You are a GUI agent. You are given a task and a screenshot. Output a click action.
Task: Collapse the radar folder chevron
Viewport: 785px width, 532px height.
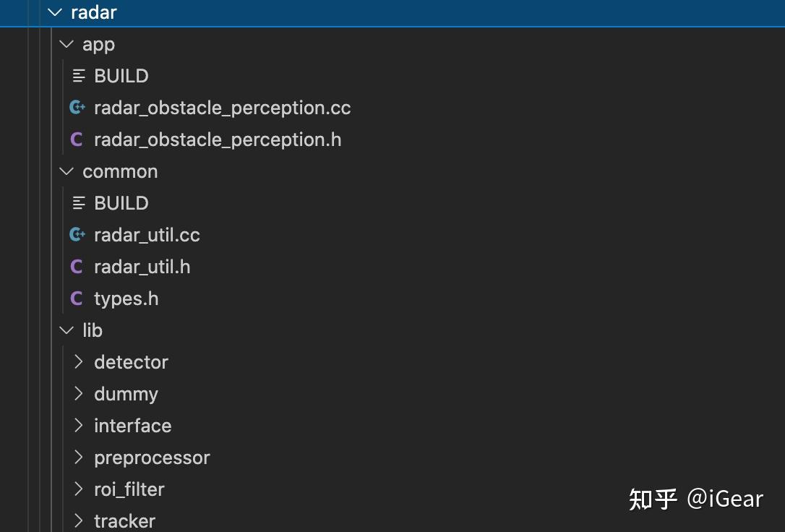(55, 12)
